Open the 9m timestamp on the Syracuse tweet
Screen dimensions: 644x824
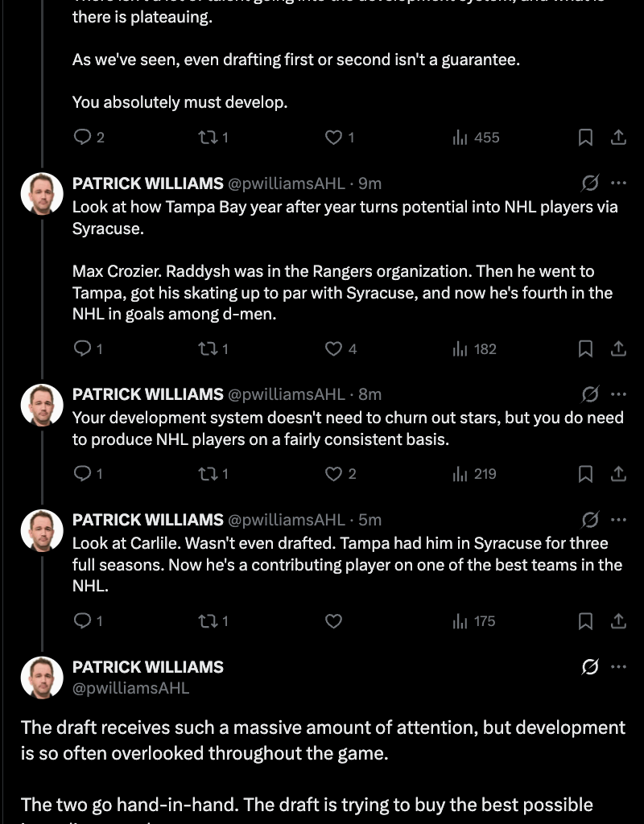tap(371, 183)
